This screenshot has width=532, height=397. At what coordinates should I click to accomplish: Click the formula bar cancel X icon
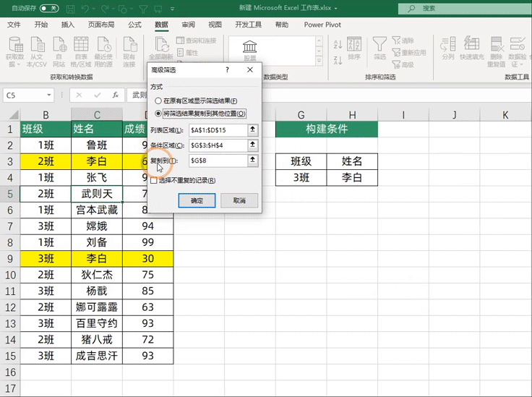(x=79, y=95)
